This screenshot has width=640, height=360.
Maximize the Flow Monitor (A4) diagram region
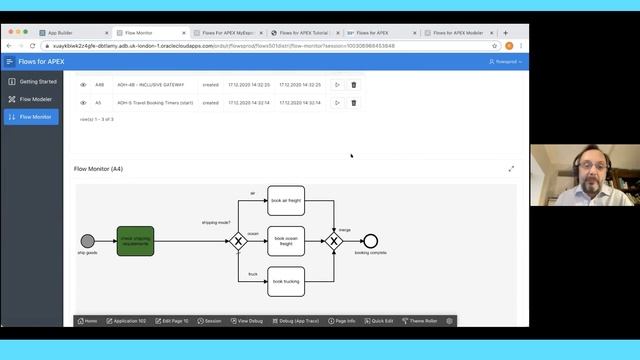coord(511,169)
